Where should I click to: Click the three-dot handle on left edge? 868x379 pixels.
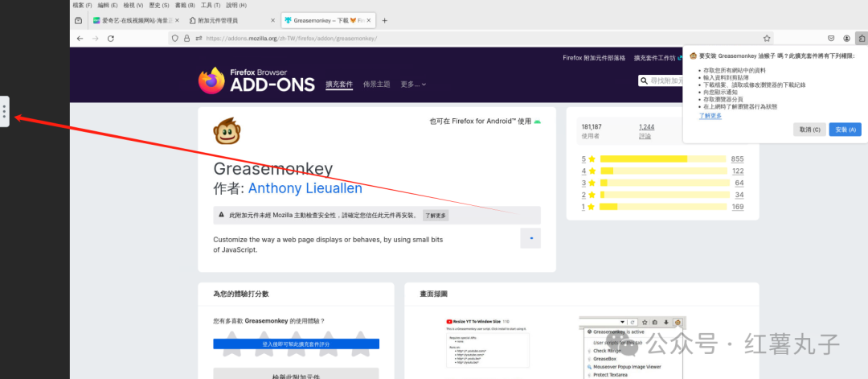(5, 111)
